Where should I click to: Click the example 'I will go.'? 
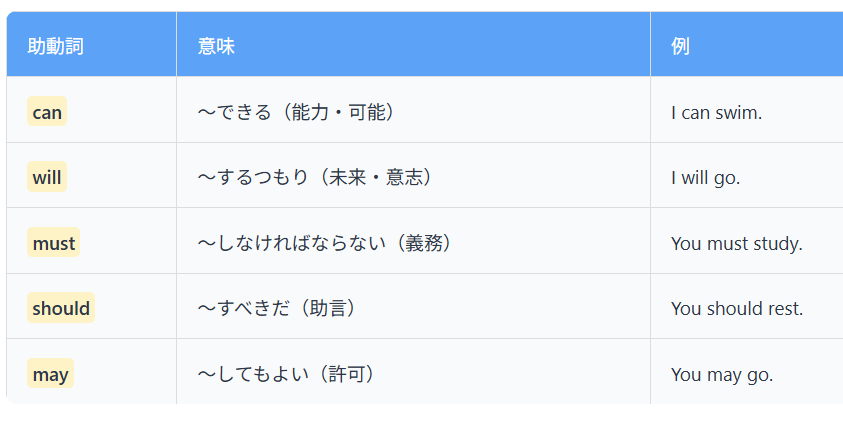[x=705, y=178]
